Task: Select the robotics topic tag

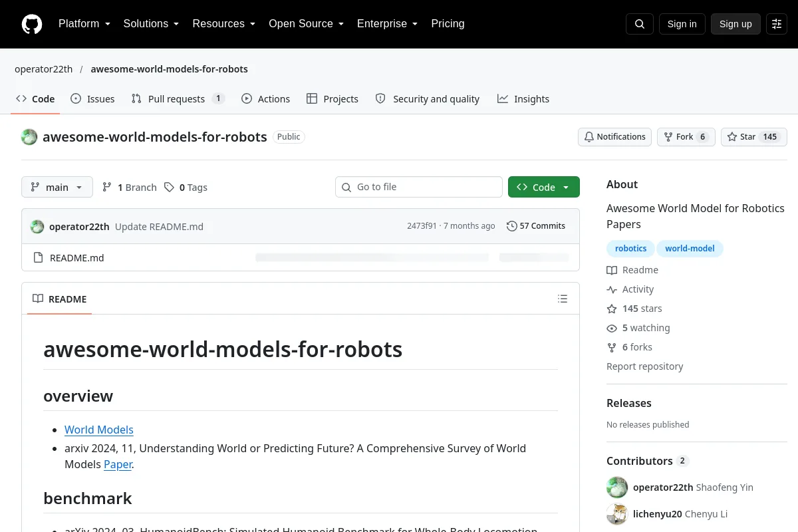Action: pyautogui.click(x=630, y=249)
